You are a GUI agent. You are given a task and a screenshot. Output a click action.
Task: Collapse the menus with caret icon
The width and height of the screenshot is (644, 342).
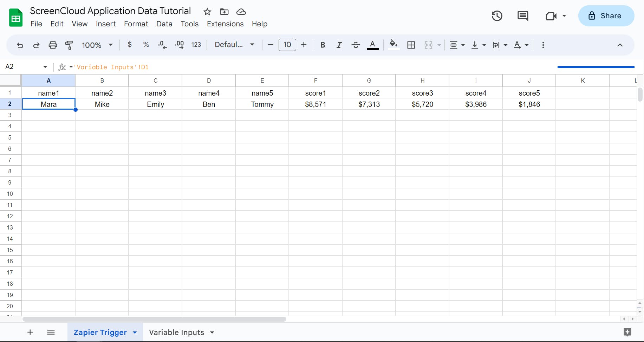point(620,45)
